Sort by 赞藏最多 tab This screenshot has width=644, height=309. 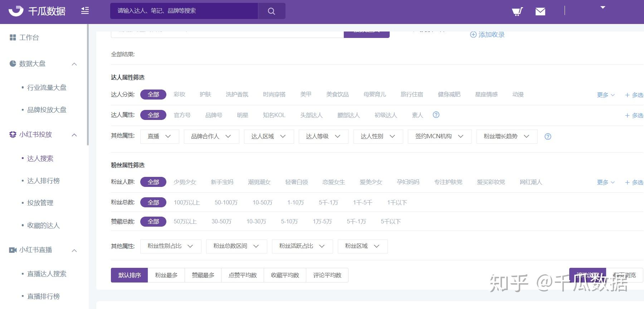click(203, 275)
